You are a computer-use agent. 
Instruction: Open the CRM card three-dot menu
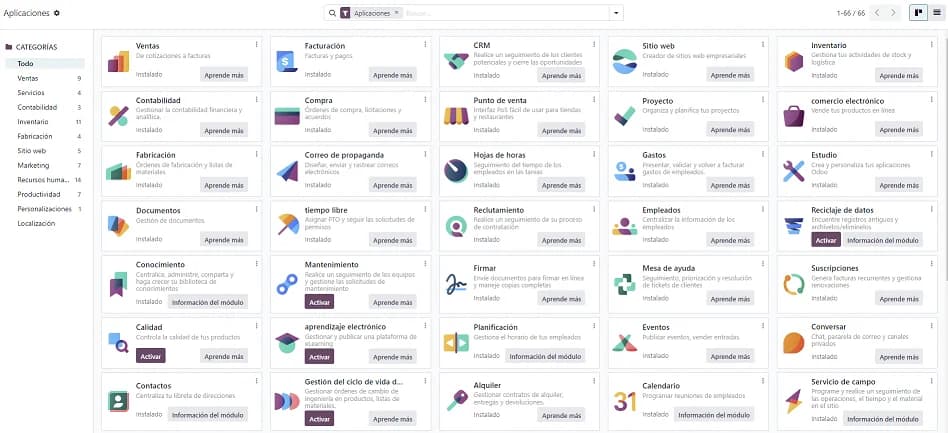coord(594,44)
